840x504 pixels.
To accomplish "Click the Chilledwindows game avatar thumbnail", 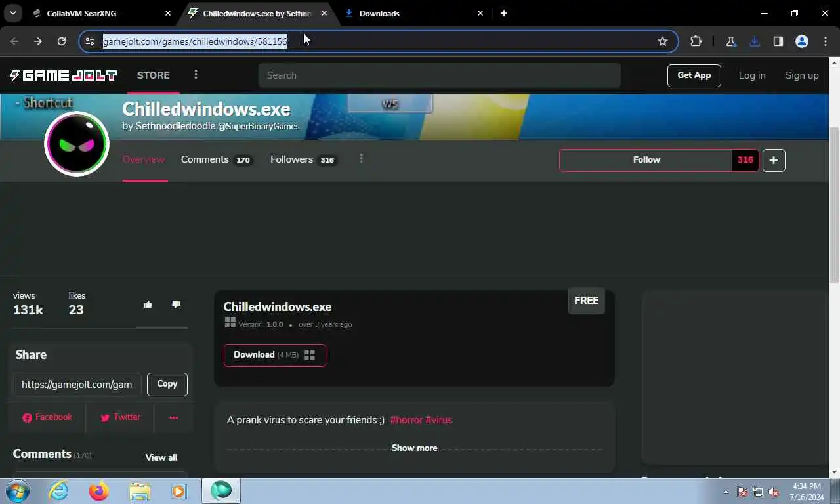I will click(x=77, y=144).
